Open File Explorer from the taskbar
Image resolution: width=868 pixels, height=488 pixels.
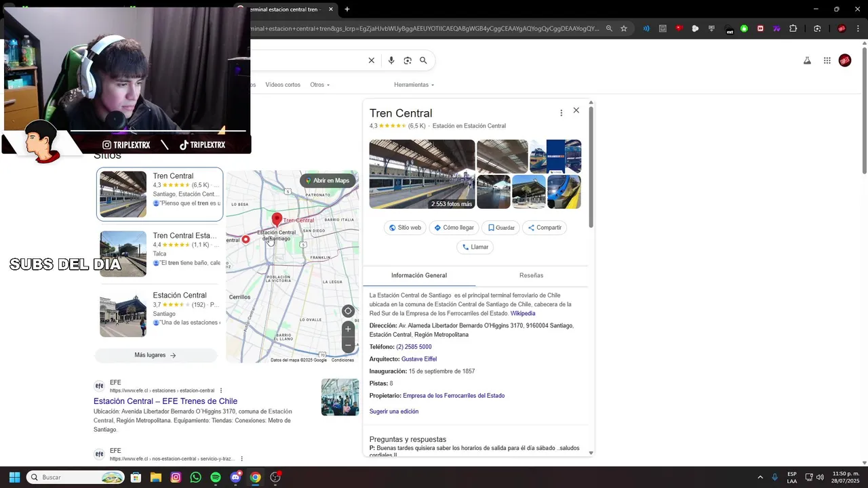156,477
